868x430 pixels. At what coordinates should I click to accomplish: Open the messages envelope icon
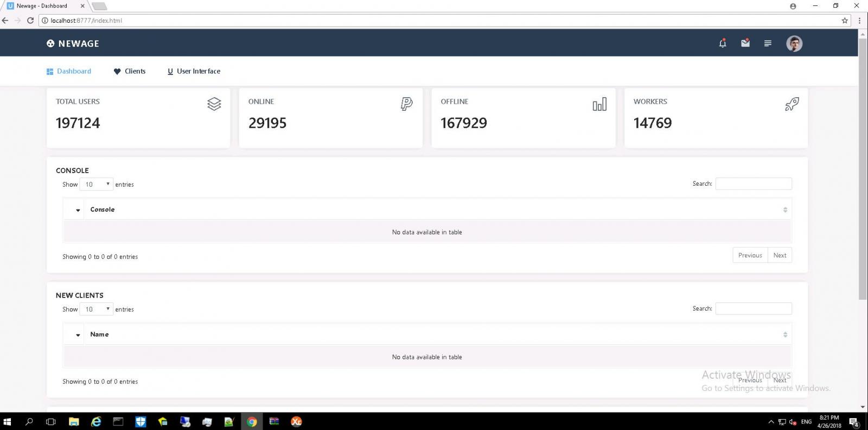click(x=745, y=43)
